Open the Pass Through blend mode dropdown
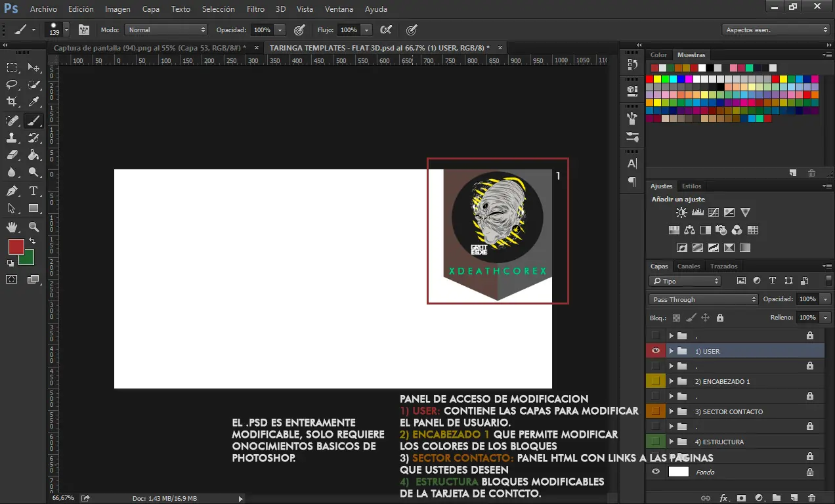The width and height of the screenshot is (835, 504). [703, 299]
